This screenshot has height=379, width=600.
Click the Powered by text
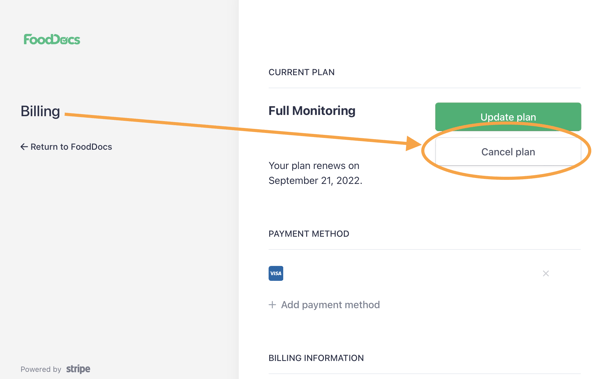click(x=41, y=369)
